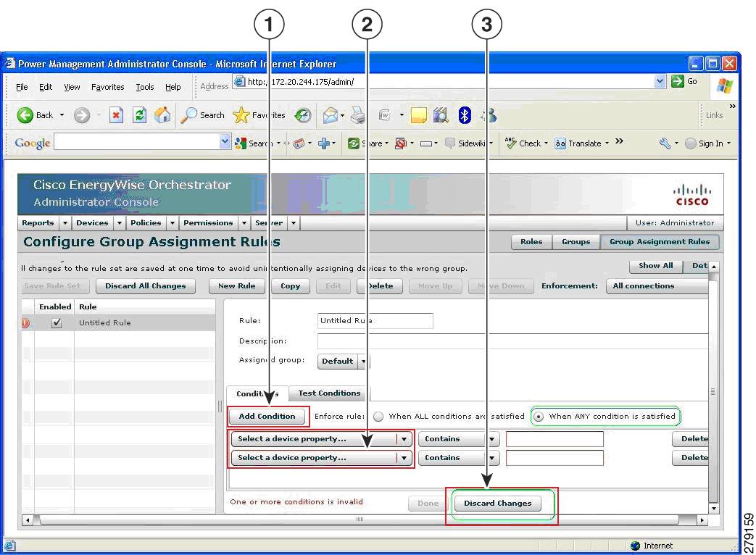Open the Home page icon
Viewport: 756px width, 555px height.
coord(162,115)
